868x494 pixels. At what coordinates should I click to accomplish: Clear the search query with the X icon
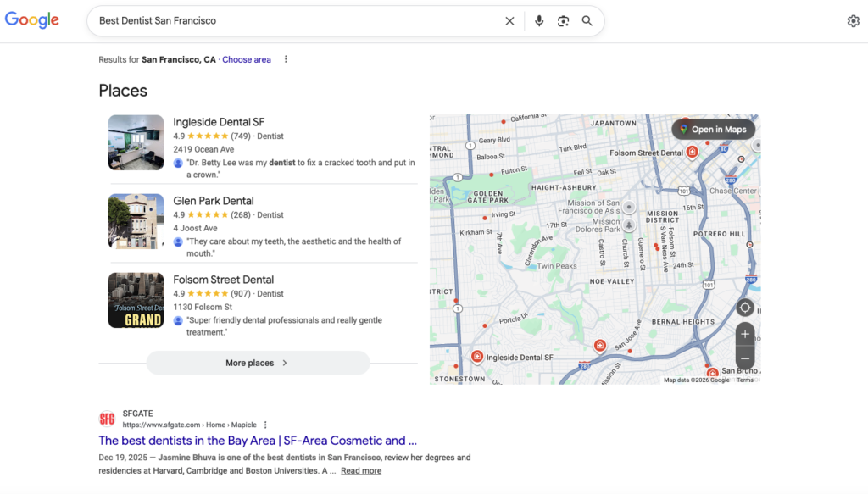[509, 20]
